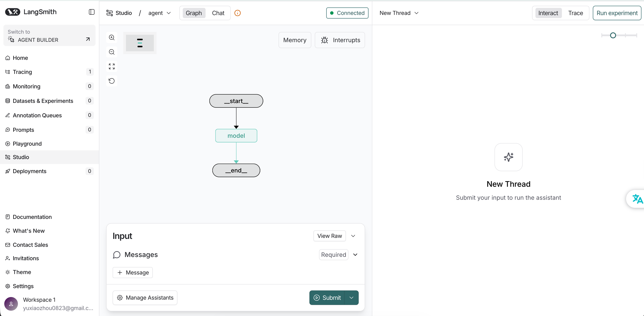Screen dimensions: 644x316
Task: Go to Home in sidebar
Action: click(49, 58)
